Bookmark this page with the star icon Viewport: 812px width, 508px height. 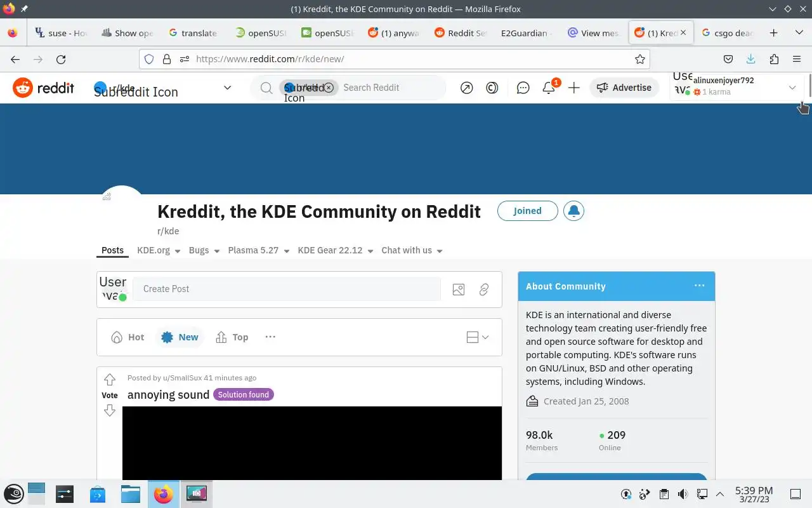click(640, 59)
